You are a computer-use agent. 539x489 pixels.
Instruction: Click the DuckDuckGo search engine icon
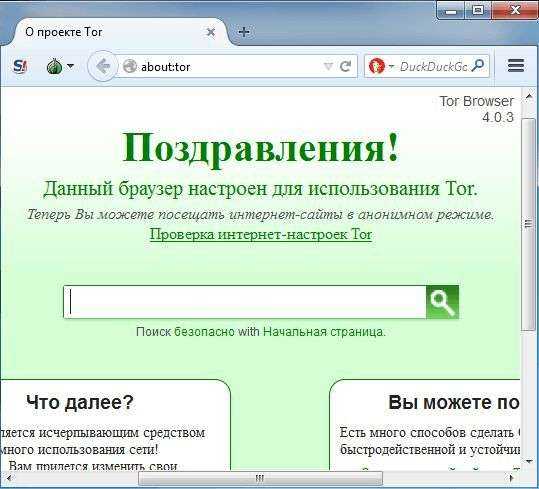(x=376, y=66)
